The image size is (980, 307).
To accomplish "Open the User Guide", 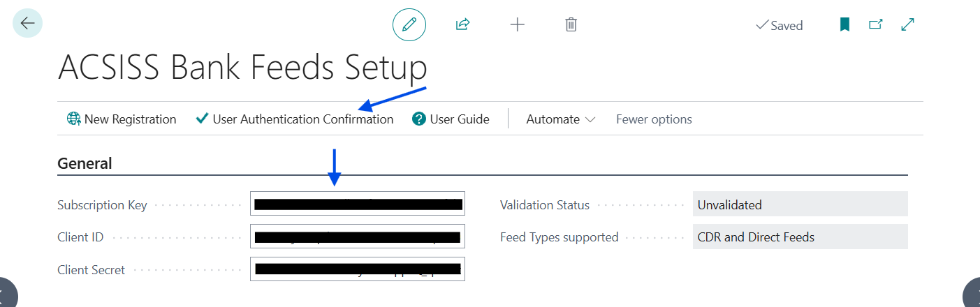I will 451,119.
